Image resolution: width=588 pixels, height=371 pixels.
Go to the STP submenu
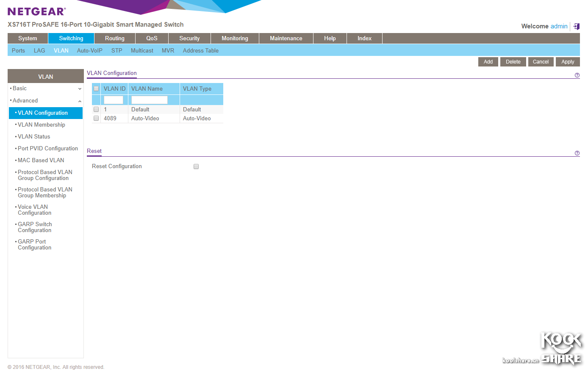click(x=116, y=50)
